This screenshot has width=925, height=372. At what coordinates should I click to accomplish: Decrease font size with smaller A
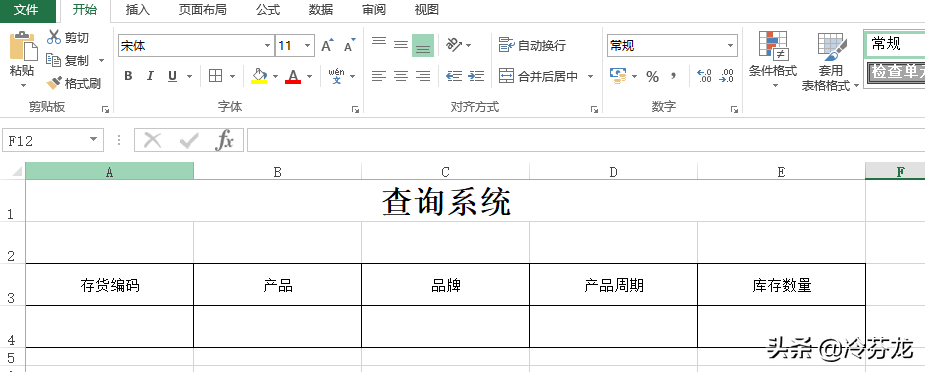coord(350,45)
